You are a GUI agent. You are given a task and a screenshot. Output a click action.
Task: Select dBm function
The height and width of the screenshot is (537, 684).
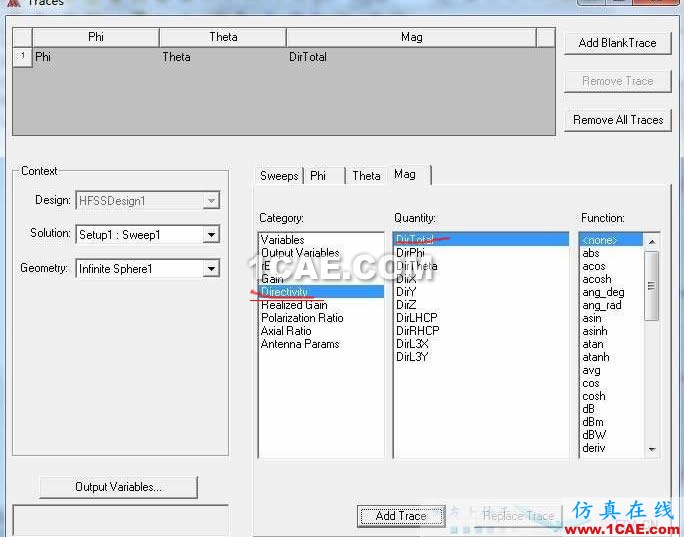tap(611, 422)
